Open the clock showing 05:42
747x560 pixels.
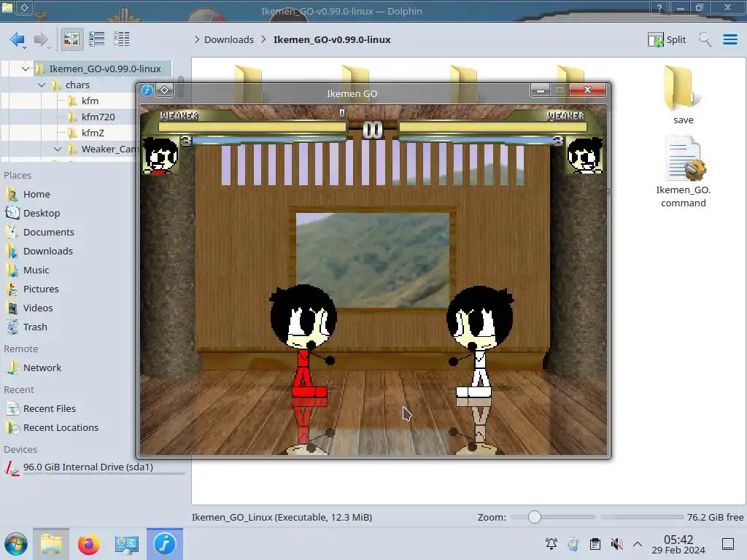pos(678,544)
